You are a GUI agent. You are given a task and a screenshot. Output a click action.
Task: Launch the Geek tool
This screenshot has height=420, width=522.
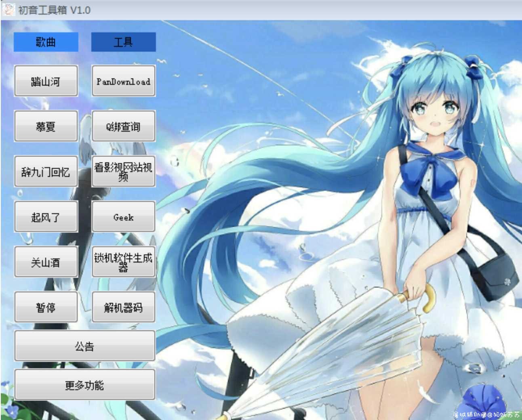(124, 217)
